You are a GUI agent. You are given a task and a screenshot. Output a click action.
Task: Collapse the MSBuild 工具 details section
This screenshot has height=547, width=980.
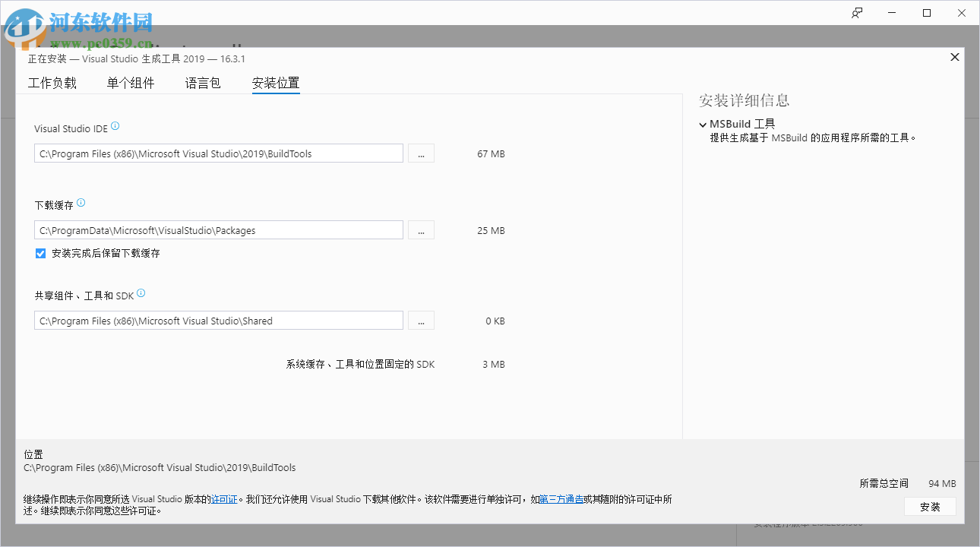tap(703, 124)
